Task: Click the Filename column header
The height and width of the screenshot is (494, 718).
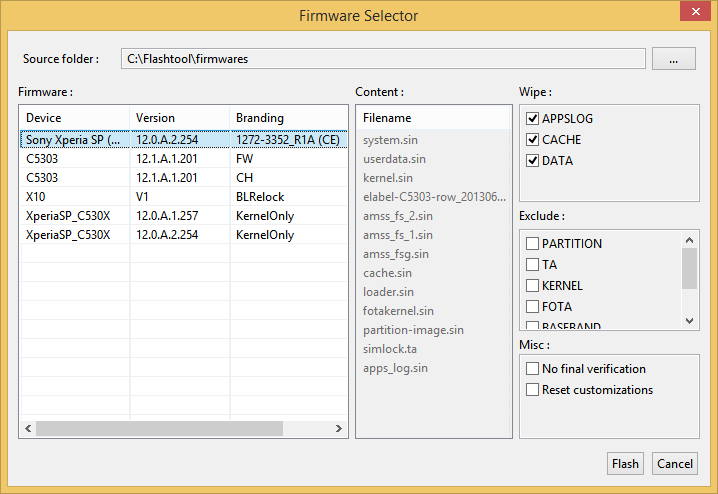Action: point(434,118)
